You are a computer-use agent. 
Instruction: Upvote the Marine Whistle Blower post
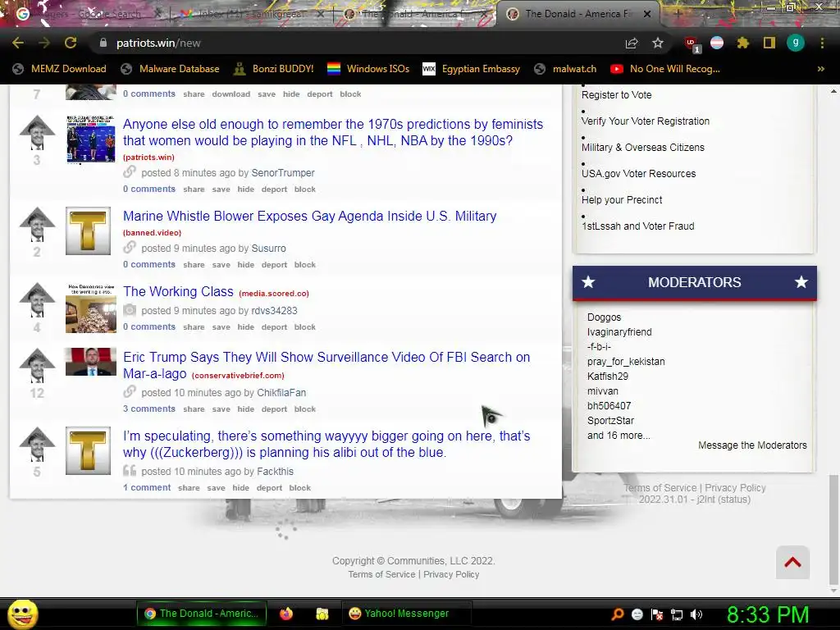point(37,224)
